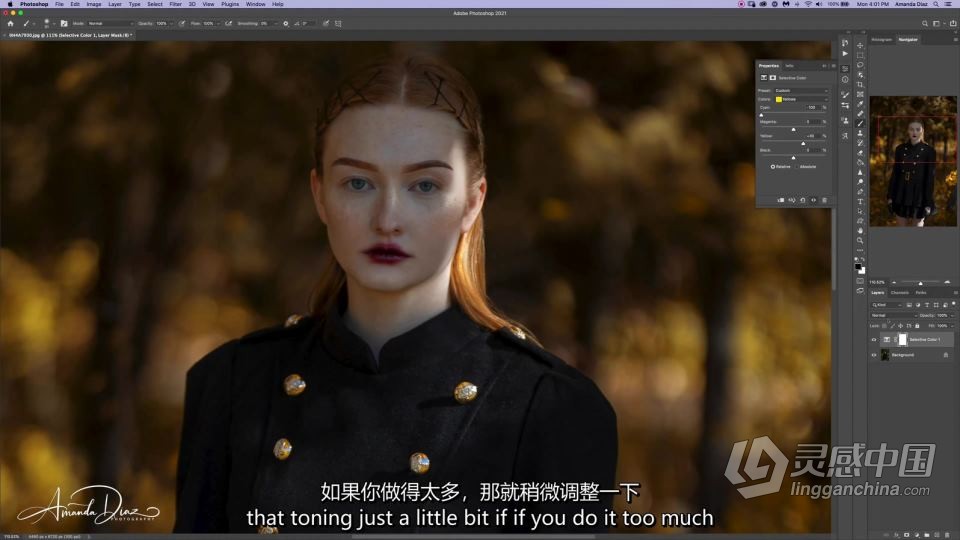Select the History Brush tool

[x=860, y=143]
